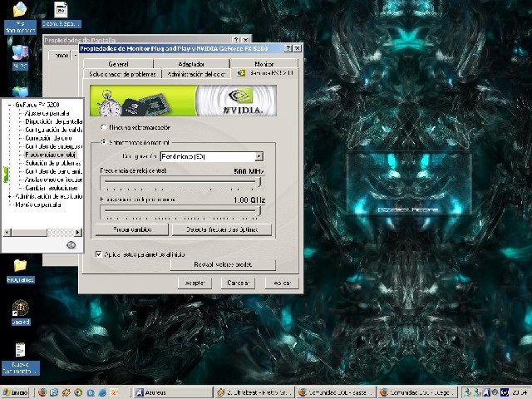Click the core clock frequency slider handle
Image resolution: width=532 pixels, height=399 pixels.
(x=259, y=182)
